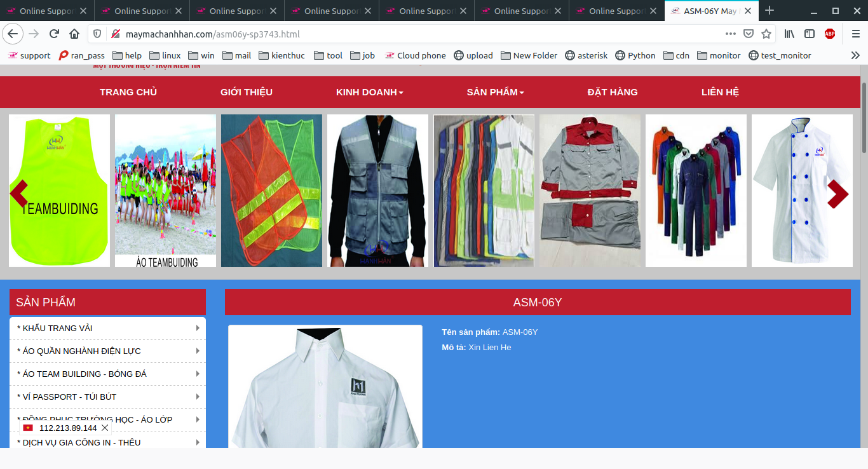Open the page actions three-dots menu
Viewport: 868px width, 469px height.
[x=731, y=34]
